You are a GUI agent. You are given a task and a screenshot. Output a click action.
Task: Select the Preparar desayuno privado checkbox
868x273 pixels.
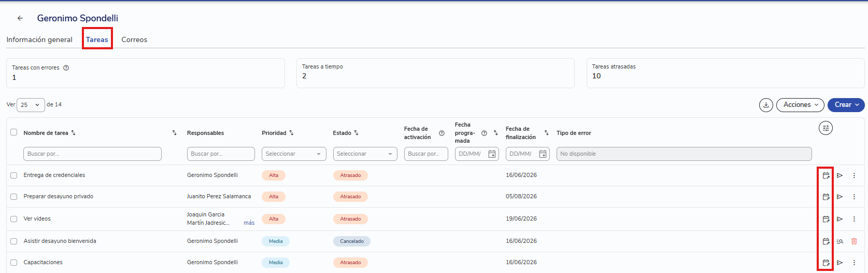[14, 197]
